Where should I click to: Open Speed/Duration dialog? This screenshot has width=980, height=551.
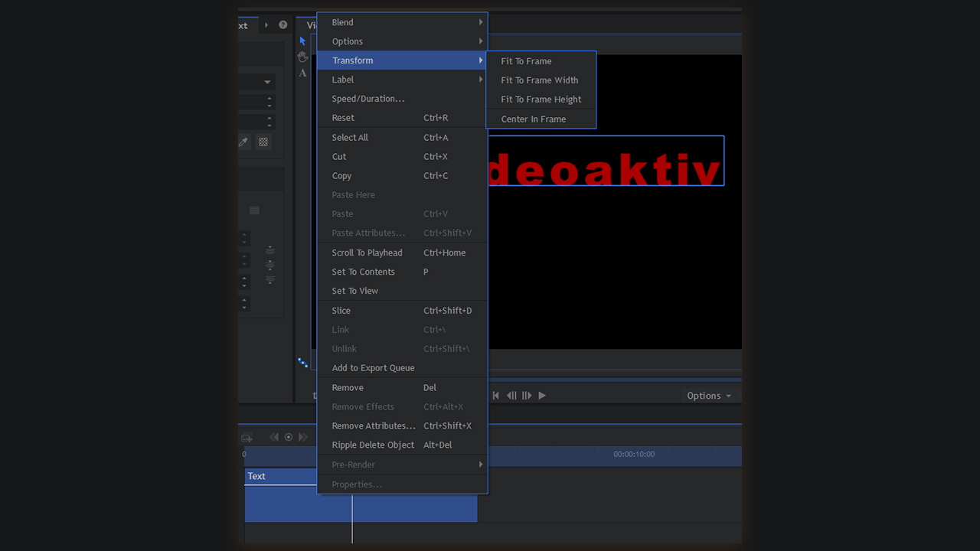pyautogui.click(x=368, y=99)
